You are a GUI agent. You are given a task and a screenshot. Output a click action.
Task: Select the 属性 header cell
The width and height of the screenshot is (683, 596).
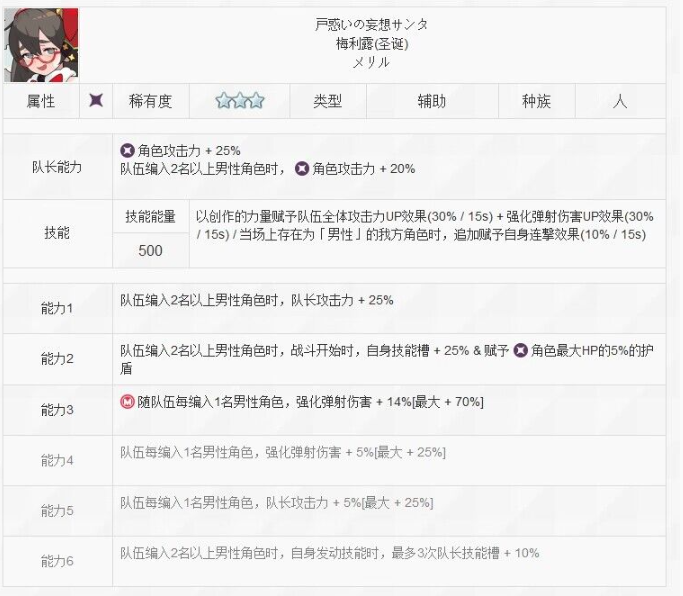tap(41, 101)
